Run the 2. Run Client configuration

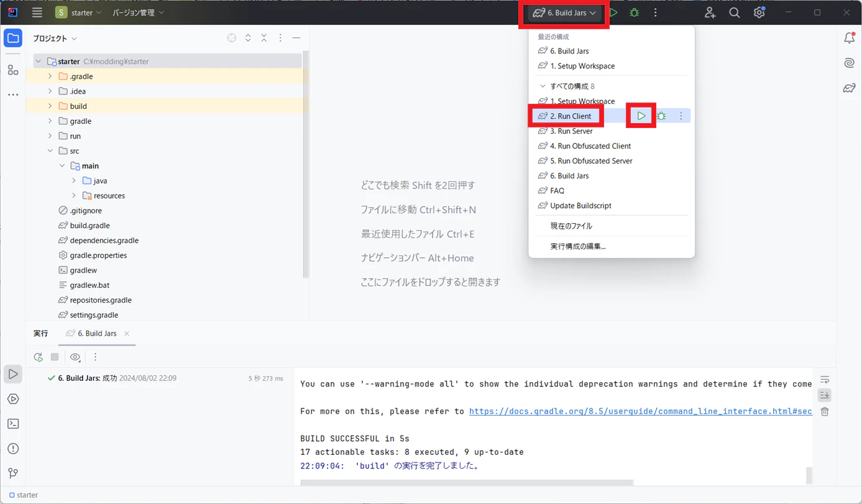(641, 116)
